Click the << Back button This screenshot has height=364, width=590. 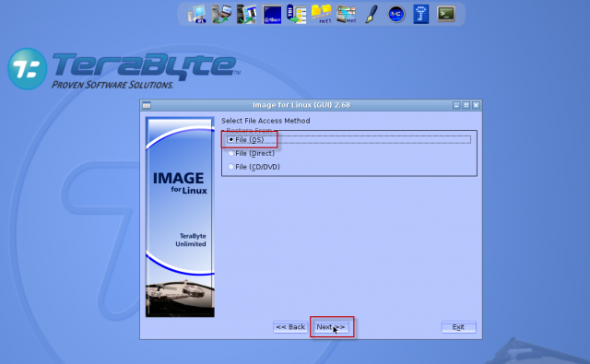[290, 327]
